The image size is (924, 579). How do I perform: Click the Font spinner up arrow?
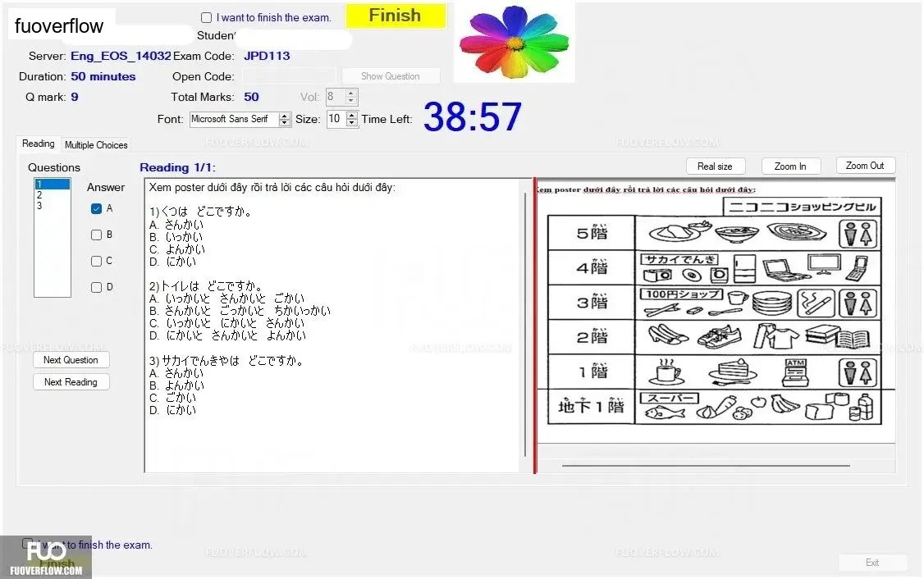coord(286,116)
